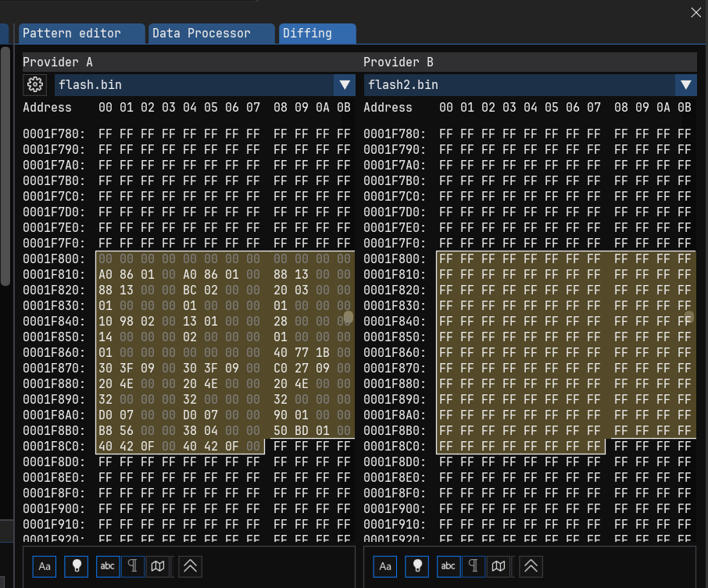Click the Provider B header label
This screenshot has width=708, height=588.
point(399,62)
